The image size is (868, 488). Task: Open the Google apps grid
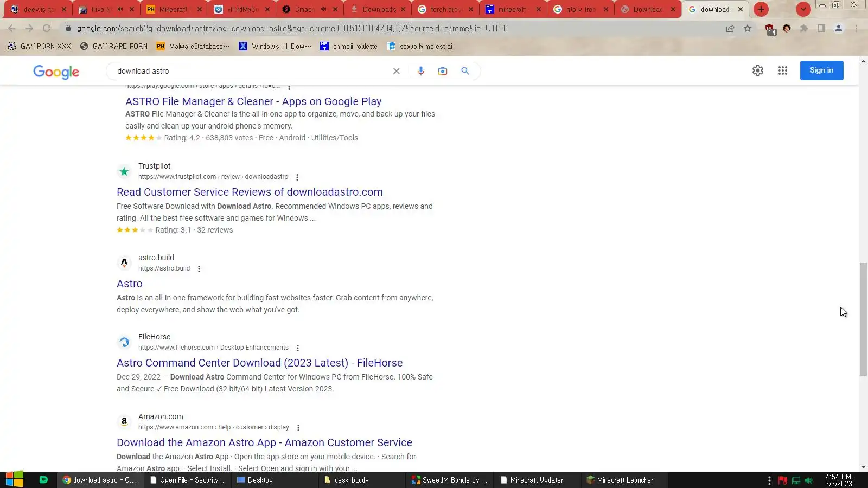(x=783, y=70)
